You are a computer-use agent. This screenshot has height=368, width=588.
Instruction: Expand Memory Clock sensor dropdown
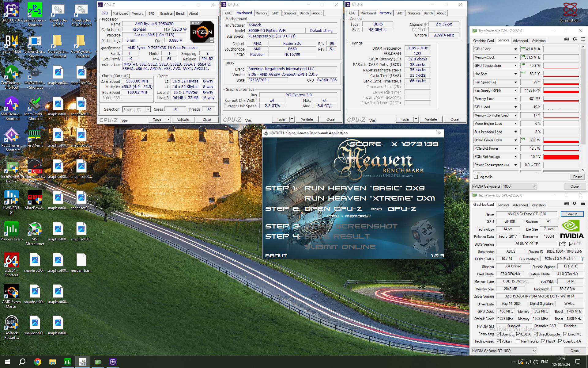coord(515,57)
